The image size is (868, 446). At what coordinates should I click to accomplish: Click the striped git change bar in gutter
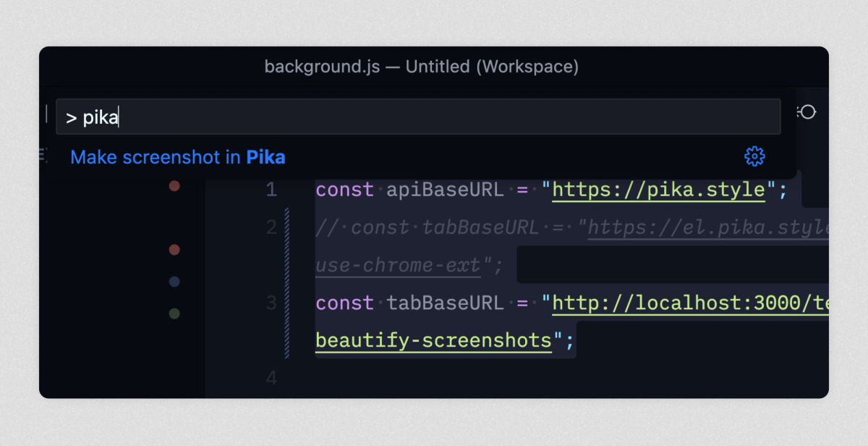[x=287, y=282]
